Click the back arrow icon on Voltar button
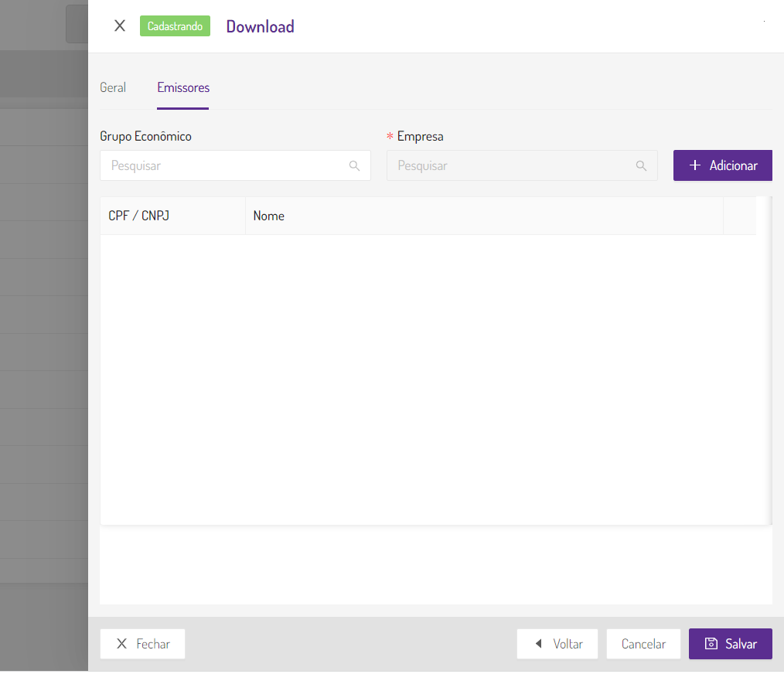Viewport: 784px width, 674px height. click(x=539, y=643)
